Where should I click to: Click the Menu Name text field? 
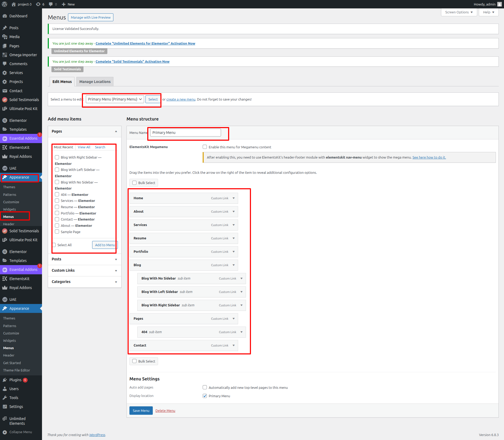coord(185,133)
